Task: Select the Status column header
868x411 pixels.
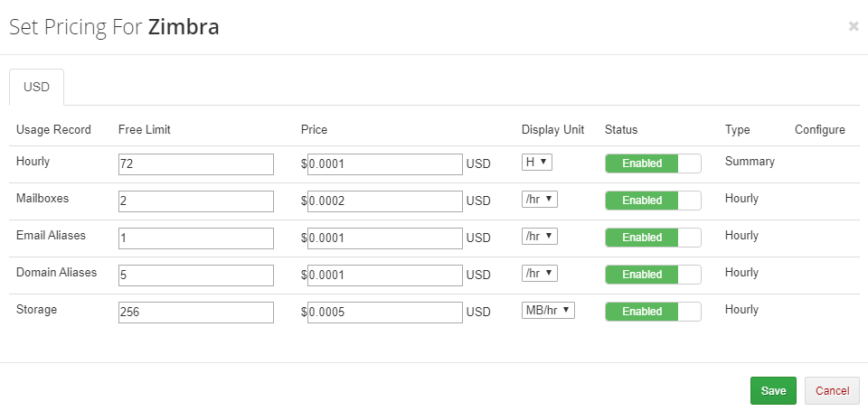Action: click(x=621, y=129)
